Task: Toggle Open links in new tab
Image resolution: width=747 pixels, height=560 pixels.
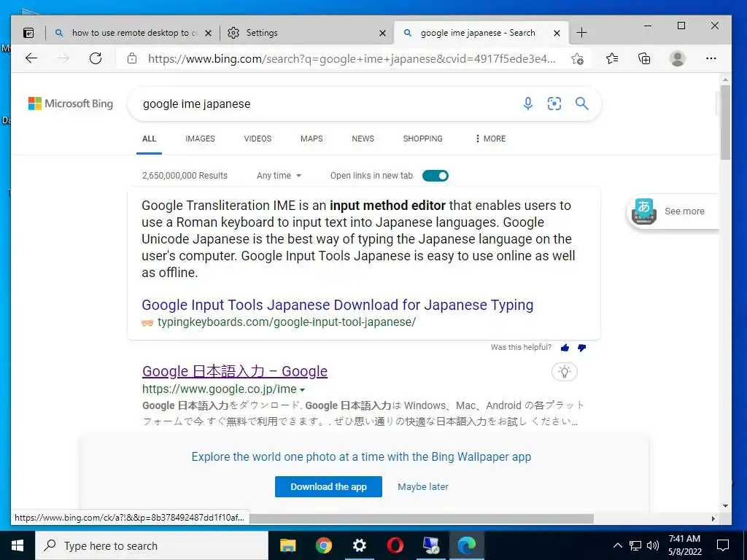Action: point(436,176)
